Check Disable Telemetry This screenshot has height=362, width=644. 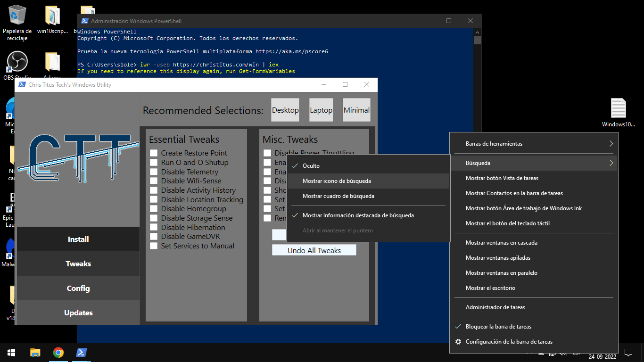[154, 172]
